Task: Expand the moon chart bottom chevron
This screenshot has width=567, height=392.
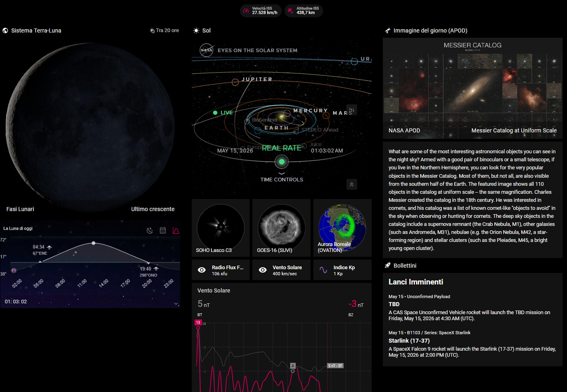Action: click(x=176, y=304)
